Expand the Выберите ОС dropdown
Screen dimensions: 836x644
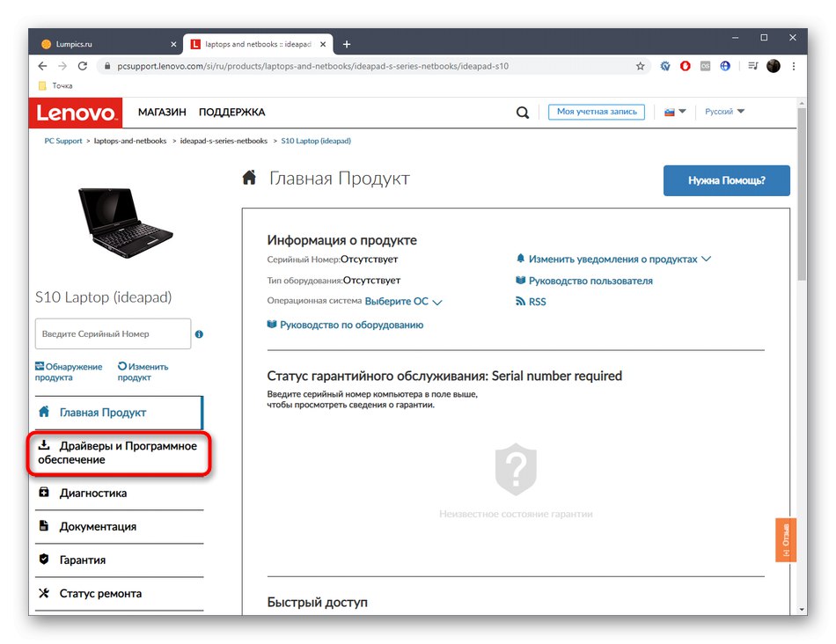(x=403, y=301)
